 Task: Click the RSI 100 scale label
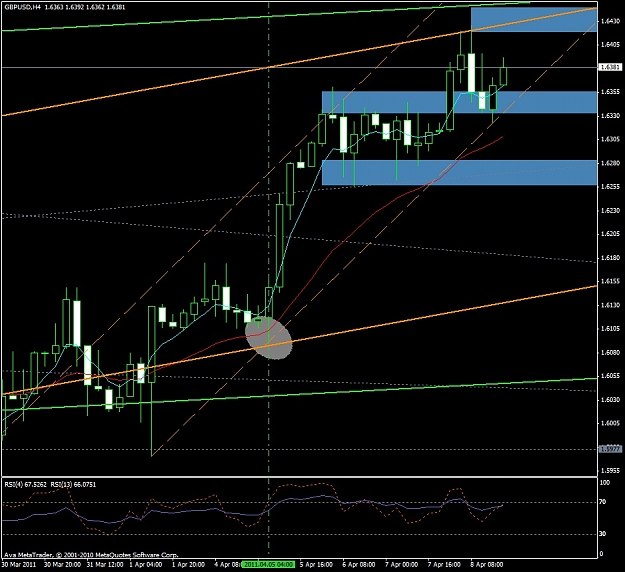click(605, 483)
